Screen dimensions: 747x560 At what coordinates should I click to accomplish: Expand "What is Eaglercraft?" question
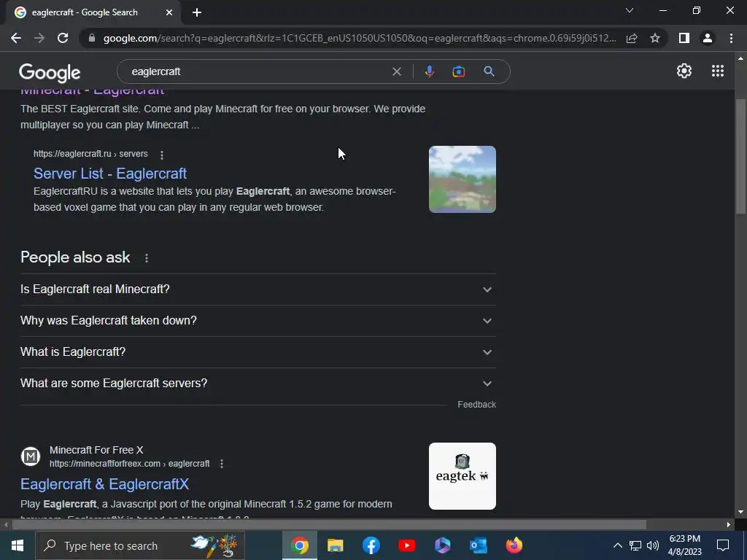point(258,352)
